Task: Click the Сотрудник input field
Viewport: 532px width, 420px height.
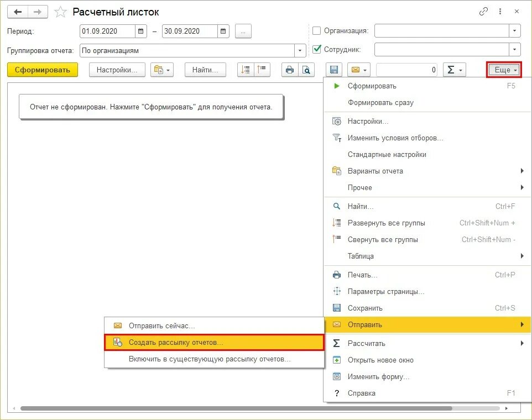Action: (x=442, y=50)
